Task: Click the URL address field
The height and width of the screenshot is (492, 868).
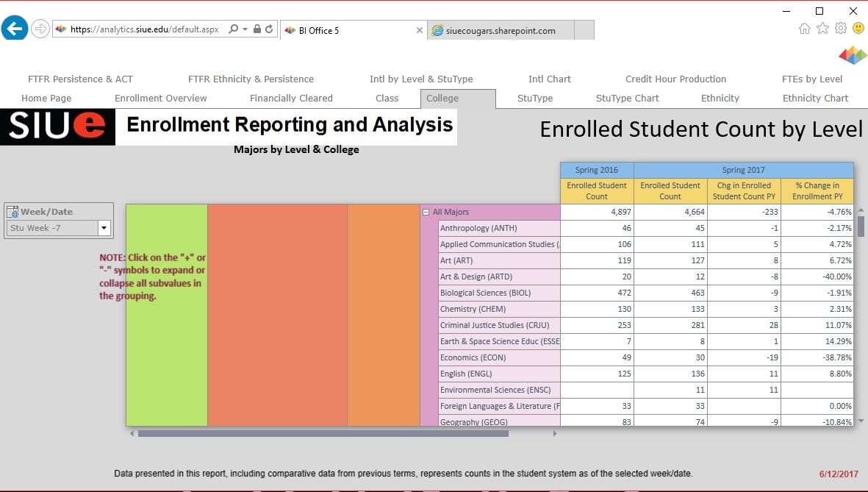Action: 144,29
